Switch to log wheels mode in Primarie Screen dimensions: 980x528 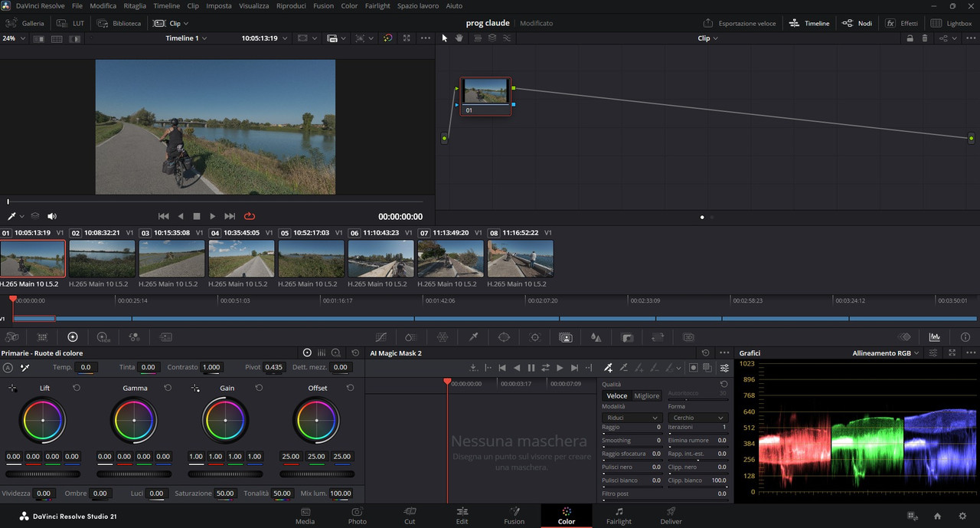(335, 353)
